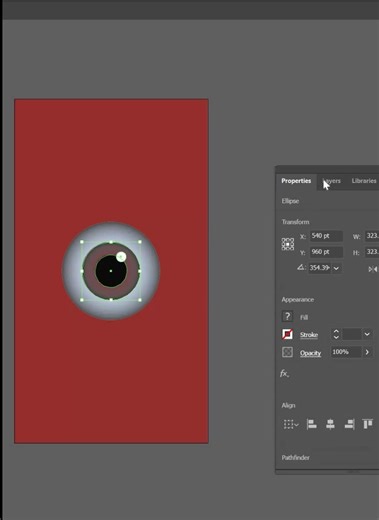
Task: Click the stroke weight value field
Action: pyautogui.click(x=352, y=334)
